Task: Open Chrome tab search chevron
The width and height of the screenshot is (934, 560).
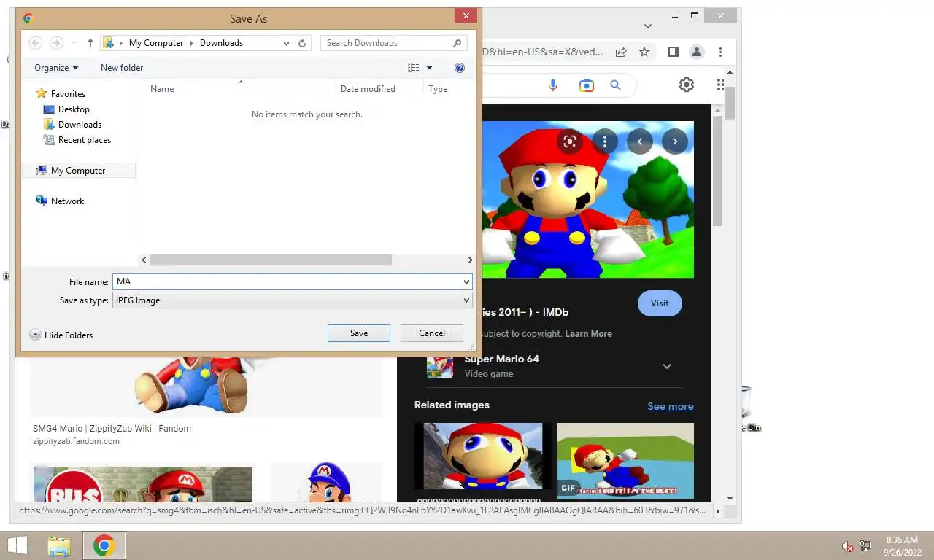Action: tap(647, 26)
